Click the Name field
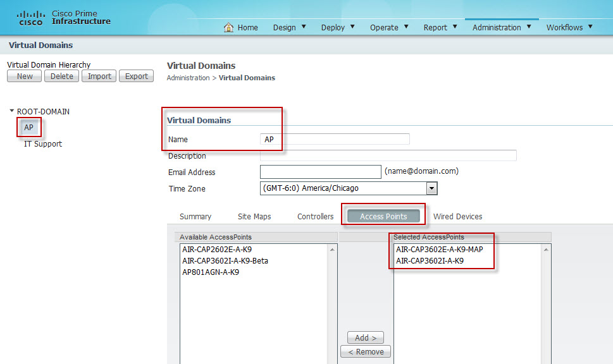 [x=335, y=139]
